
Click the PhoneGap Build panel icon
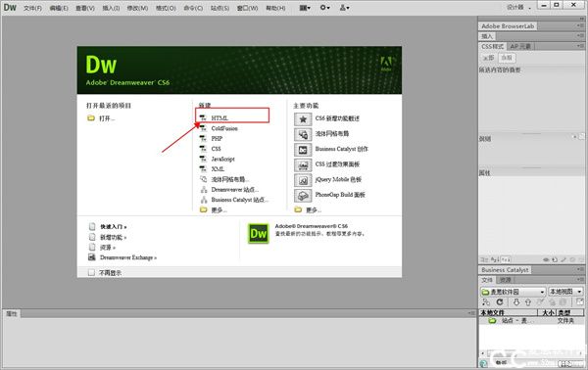pos(303,196)
